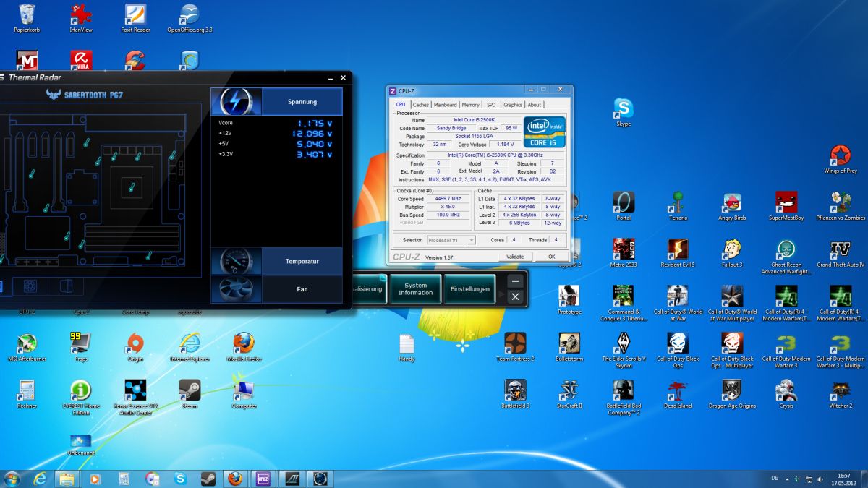Click the Steam desktop shortcut icon

point(190,390)
